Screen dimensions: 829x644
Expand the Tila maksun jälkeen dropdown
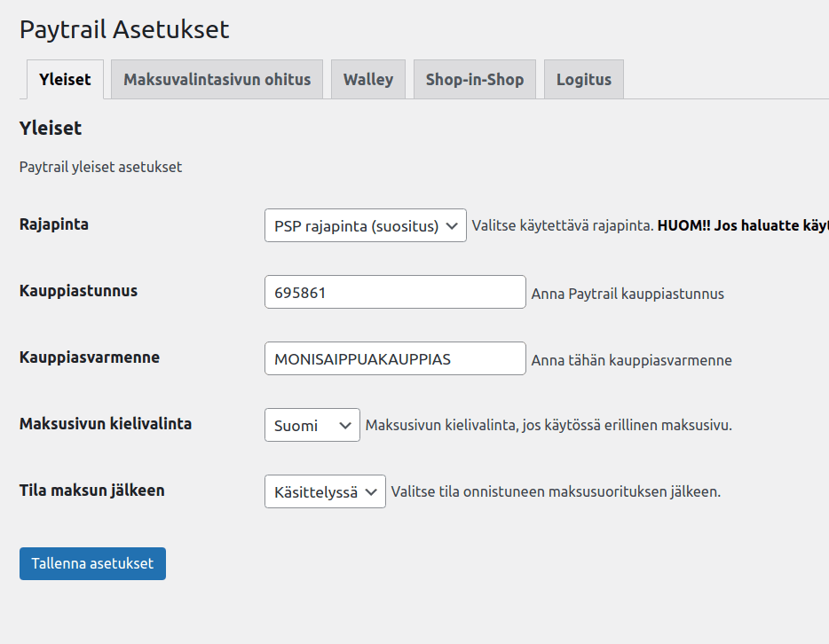click(325, 491)
